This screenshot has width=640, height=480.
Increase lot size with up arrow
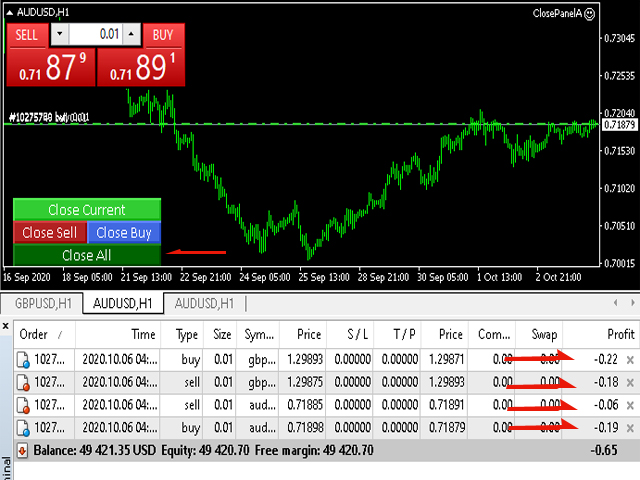[x=131, y=34]
